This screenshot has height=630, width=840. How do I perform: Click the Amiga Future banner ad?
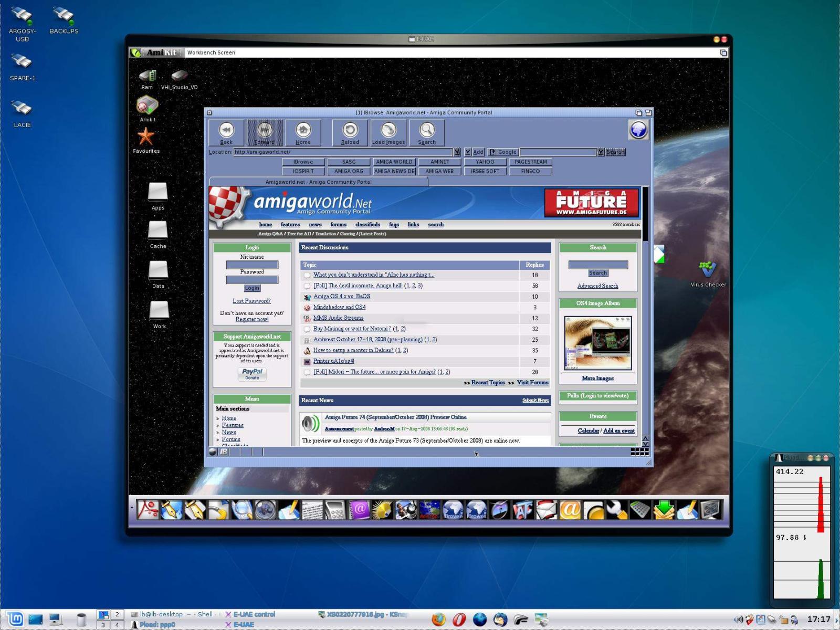[591, 203]
